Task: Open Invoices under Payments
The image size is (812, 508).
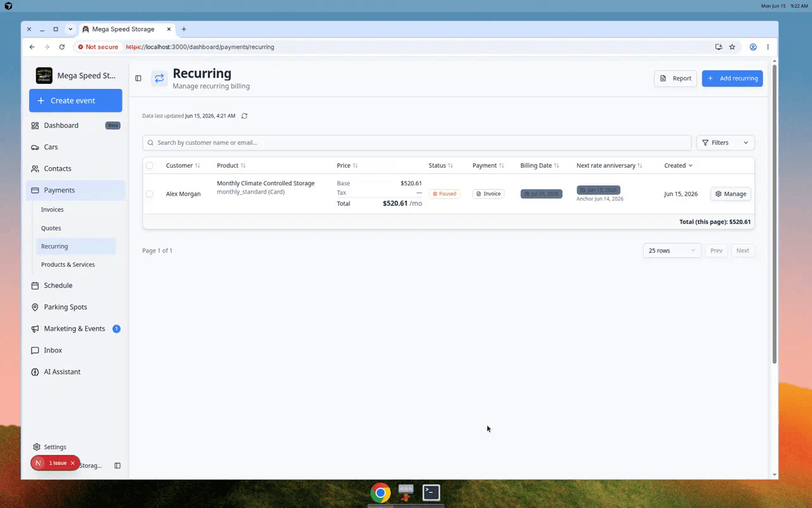Action: click(75, 210)
